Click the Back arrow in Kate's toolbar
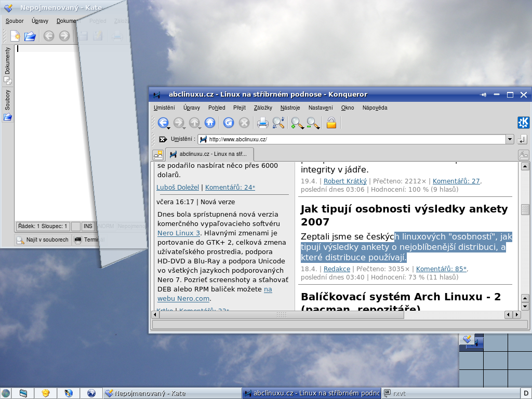 [x=49, y=36]
